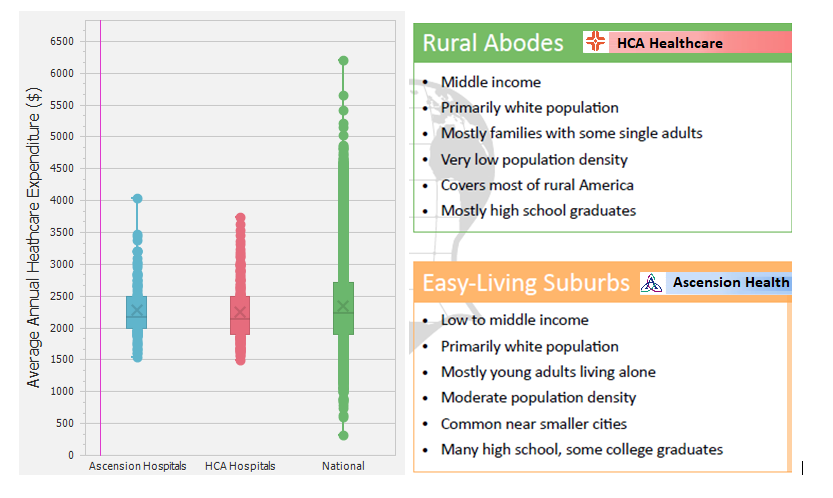Click the Average Annual Healthcare Expenditure axis title
Image resolution: width=833 pixels, height=498 pixels.
34,237
